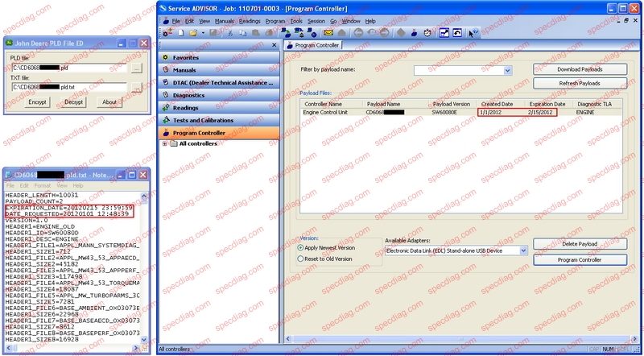Open the Session menu
Image resolution: width=644 pixels, height=356 pixels.
click(316, 20)
